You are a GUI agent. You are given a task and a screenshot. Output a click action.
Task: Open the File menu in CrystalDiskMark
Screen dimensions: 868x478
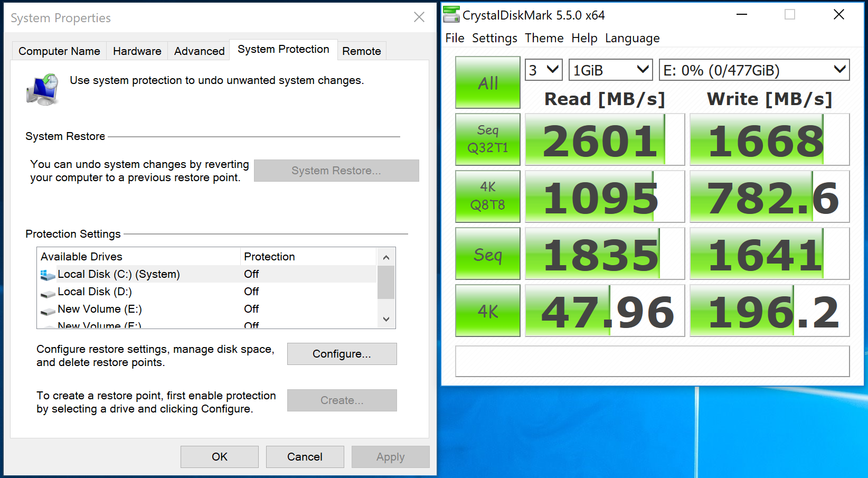coord(455,38)
